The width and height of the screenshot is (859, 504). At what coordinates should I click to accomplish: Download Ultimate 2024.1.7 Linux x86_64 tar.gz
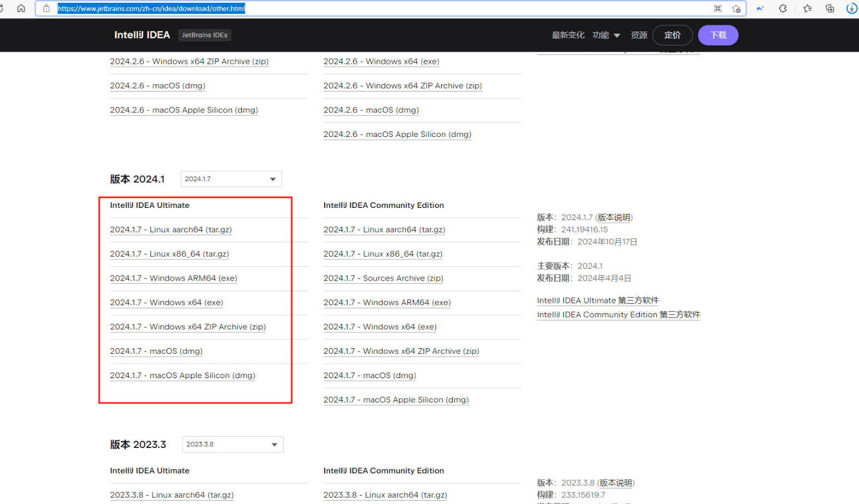(x=169, y=254)
